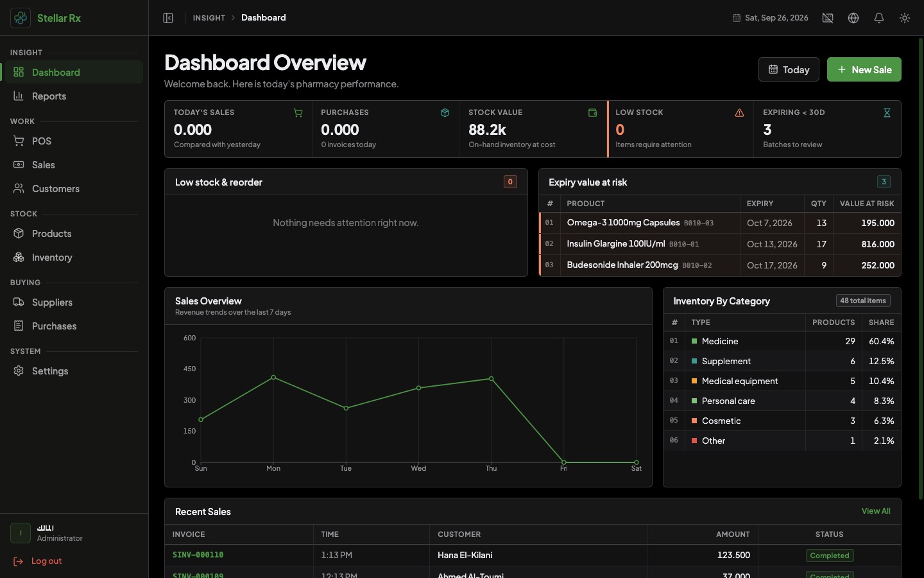Screen dimensions: 924x578
Task: Open Dashboard in the sidebar
Action: pos(74,73)
